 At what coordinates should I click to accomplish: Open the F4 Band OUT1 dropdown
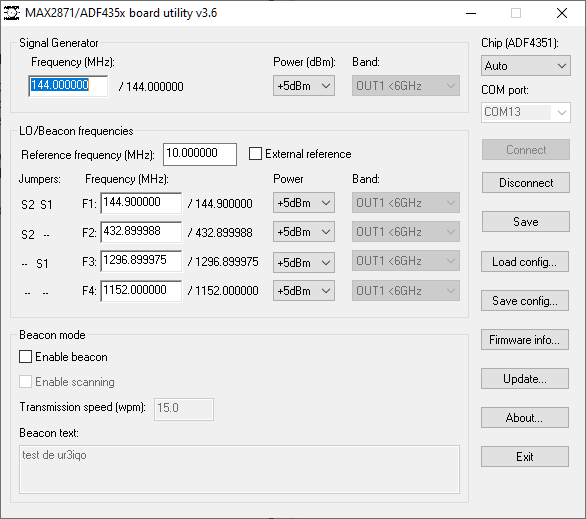405,291
